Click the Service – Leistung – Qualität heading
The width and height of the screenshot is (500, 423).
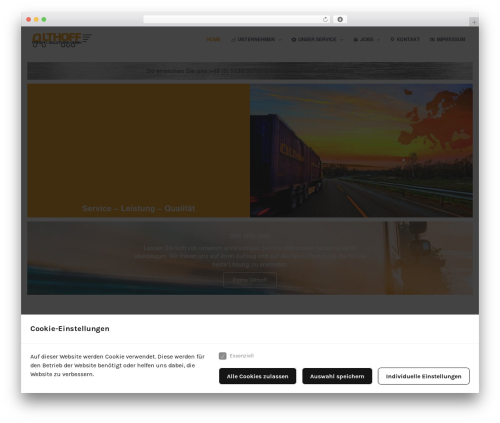(x=138, y=208)
